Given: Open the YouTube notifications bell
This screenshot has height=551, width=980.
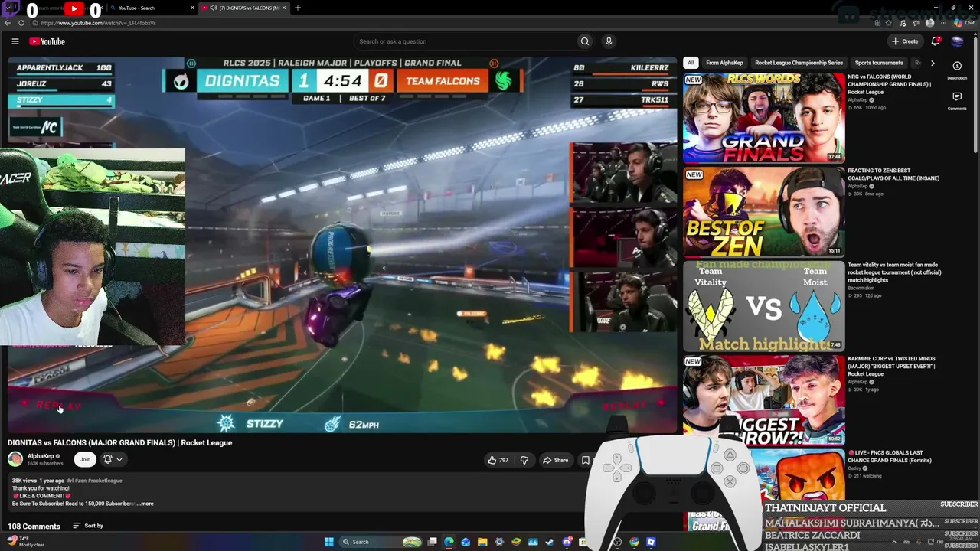Looking at the screenshot, I should 935,41.
